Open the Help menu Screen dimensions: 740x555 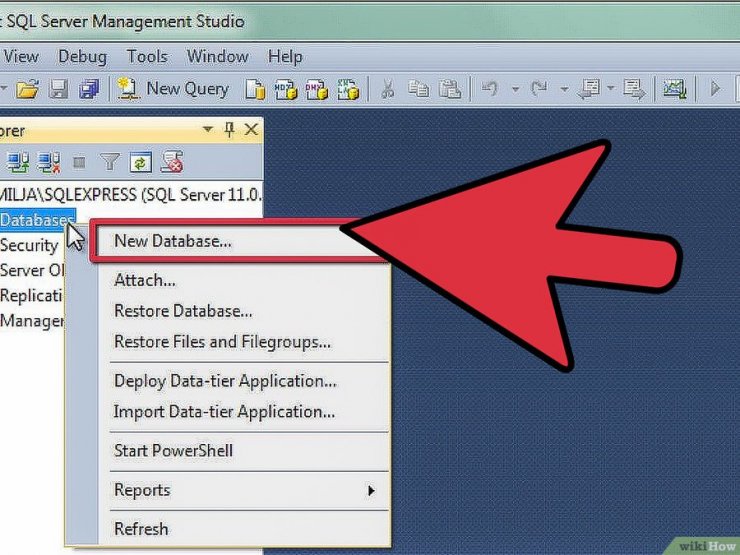click(x=285, y=56)
